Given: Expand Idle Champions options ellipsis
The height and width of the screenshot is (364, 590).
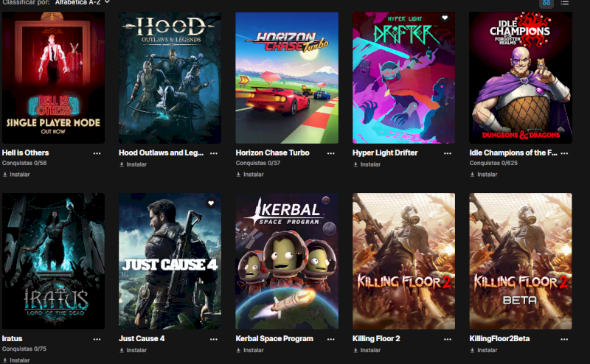Looking at the screenshot, I should point(564,153).
